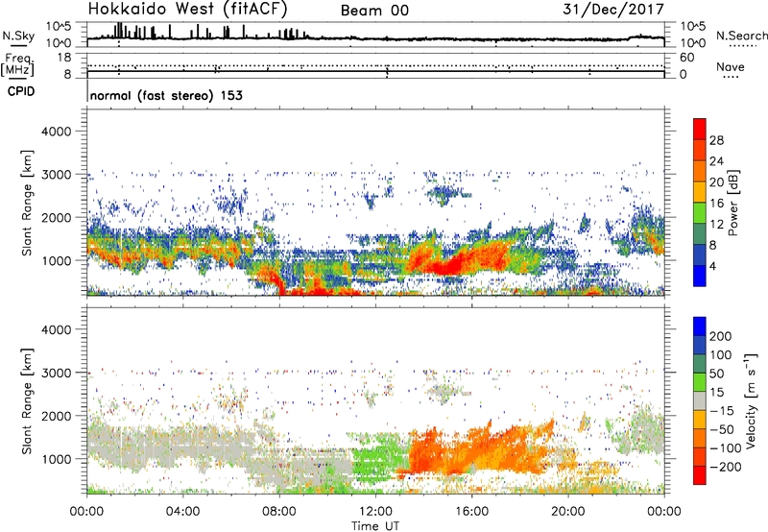Click the 'Hokkaido West (fitACF)' title
The height and width of the screenshot is (532, 768).
tap(187, 10)
